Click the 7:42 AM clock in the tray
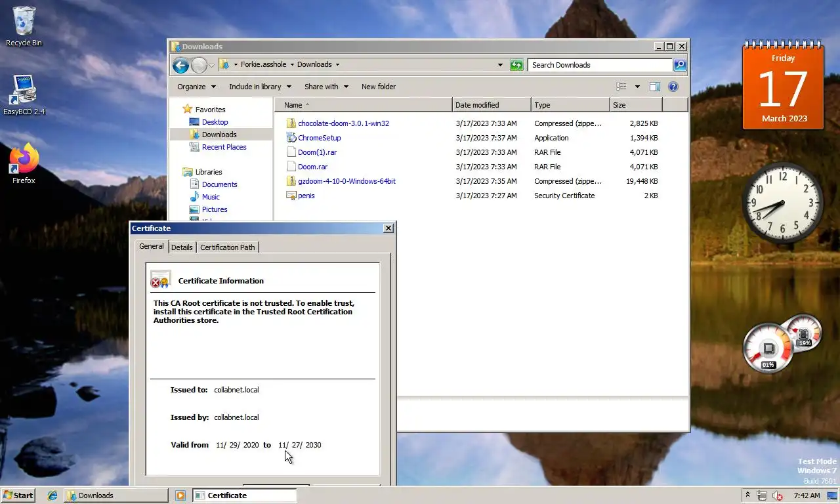The width and height of the screenshot is (840, 504). [x=807, y=495]
